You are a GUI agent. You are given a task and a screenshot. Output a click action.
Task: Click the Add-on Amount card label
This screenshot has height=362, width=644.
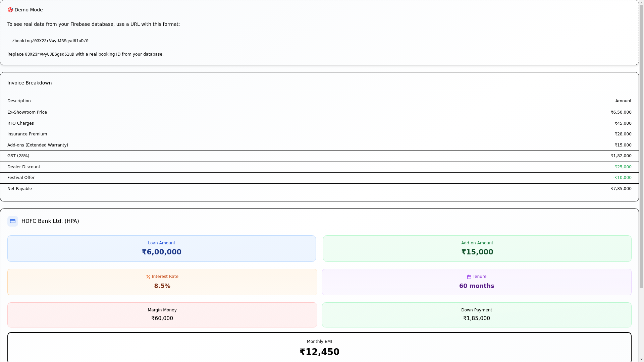coord(477,243)
